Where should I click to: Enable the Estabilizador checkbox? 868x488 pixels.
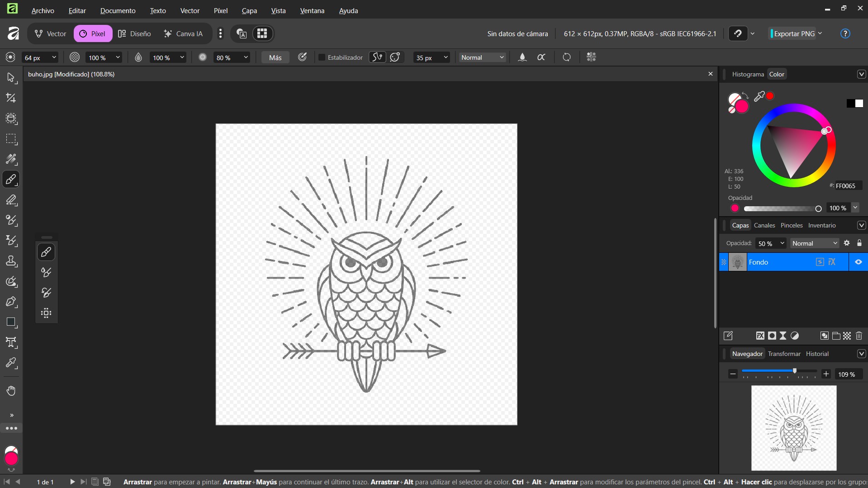(322, 57)
